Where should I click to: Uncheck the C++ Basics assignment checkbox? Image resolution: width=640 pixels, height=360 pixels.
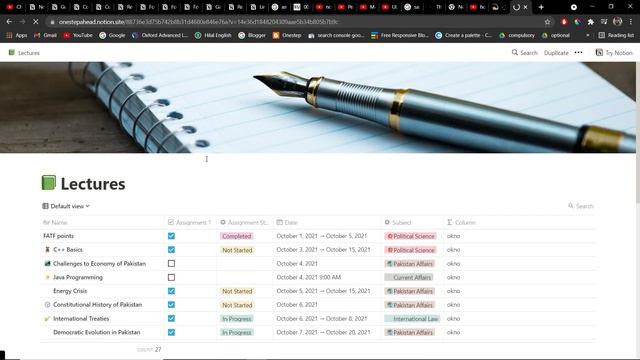point(171,250)
